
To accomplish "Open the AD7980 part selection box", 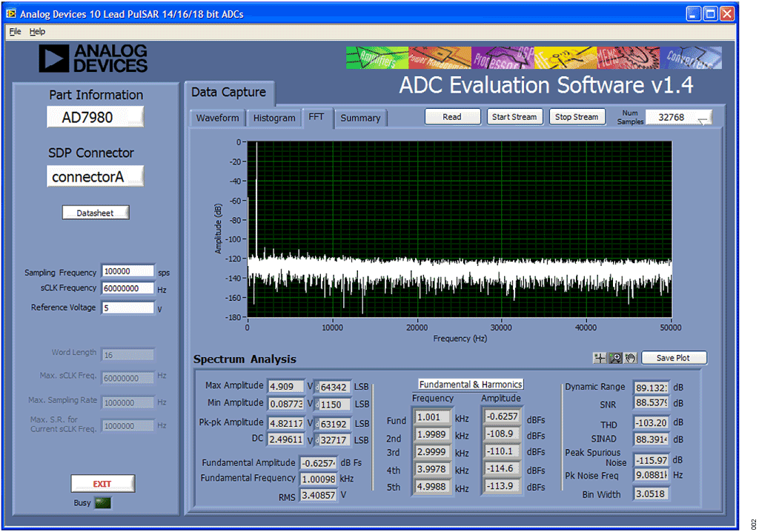I will pyautogui.click(x=95, y=117).
